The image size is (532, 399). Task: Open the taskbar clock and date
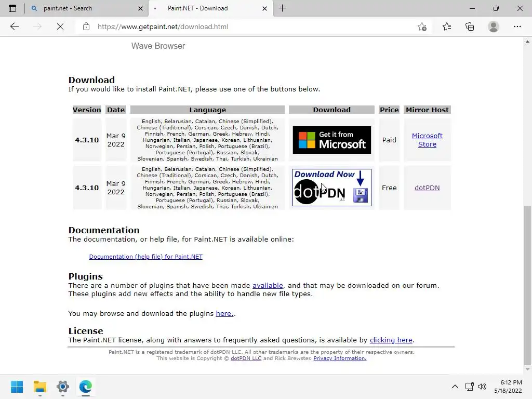click(x=508, y=387)
